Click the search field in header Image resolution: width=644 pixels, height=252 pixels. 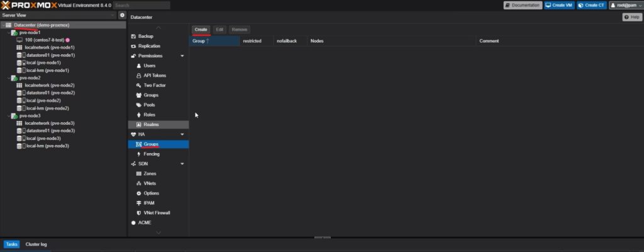(142, 5)
